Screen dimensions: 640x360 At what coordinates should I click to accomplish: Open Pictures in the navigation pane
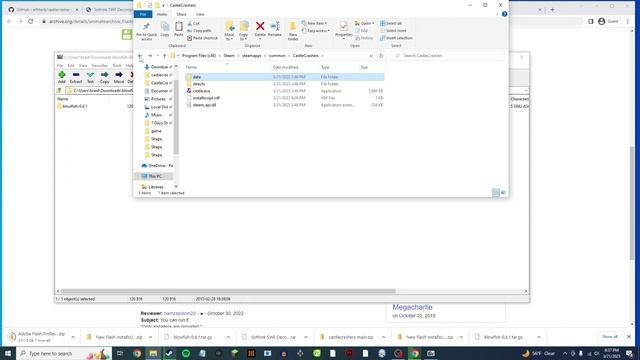tap(158, 99)
